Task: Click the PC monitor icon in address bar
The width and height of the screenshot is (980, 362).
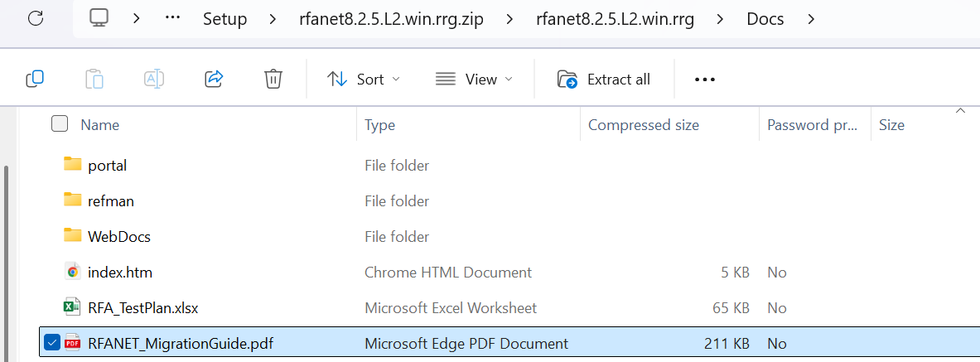Action: point(99,18)
